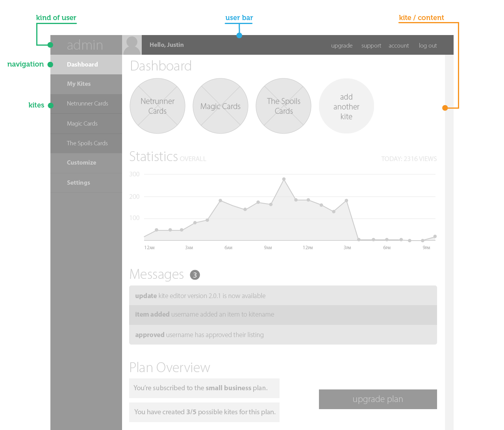Select Dashboard in the sidebar
The height and width of the screenshot is (430, 504).
[82, 65]
